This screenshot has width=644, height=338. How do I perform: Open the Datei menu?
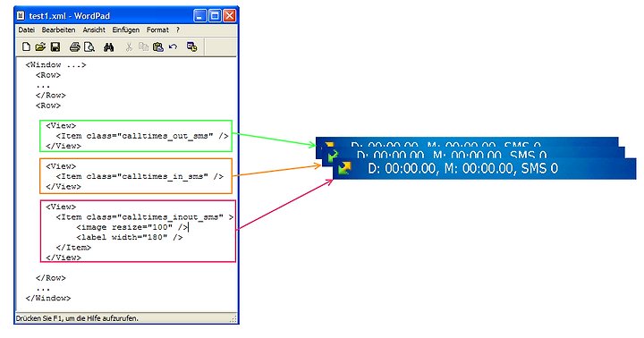[x=26, y=30]
